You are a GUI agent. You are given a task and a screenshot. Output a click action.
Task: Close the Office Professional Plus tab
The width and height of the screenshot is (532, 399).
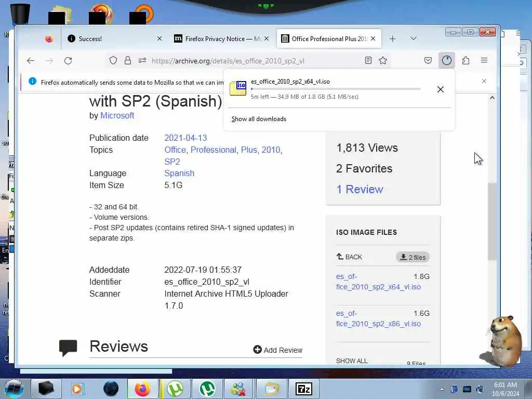(373, 38)
